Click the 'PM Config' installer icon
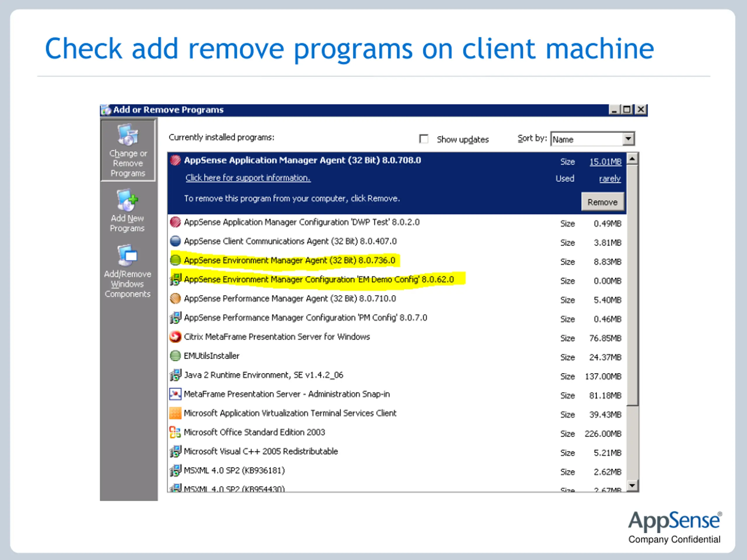747x560 pixels. coord(175,318)
